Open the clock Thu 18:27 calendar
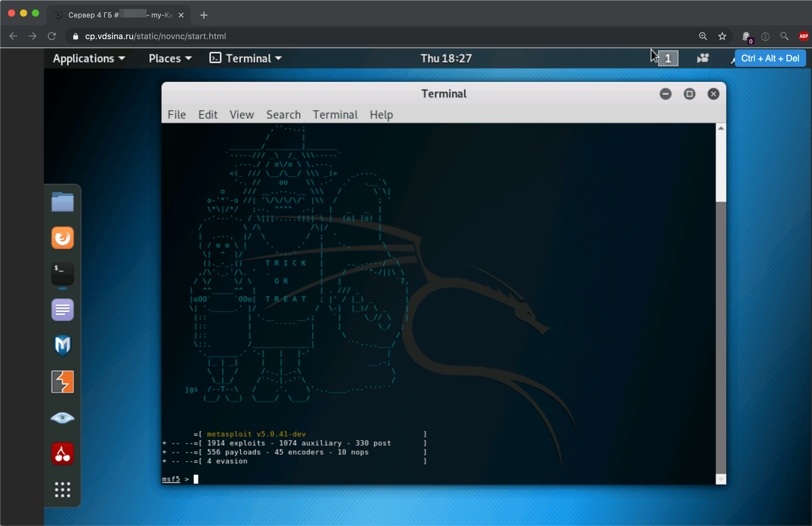The width and height of the screenshot is (812, 526). pos(446,58)
